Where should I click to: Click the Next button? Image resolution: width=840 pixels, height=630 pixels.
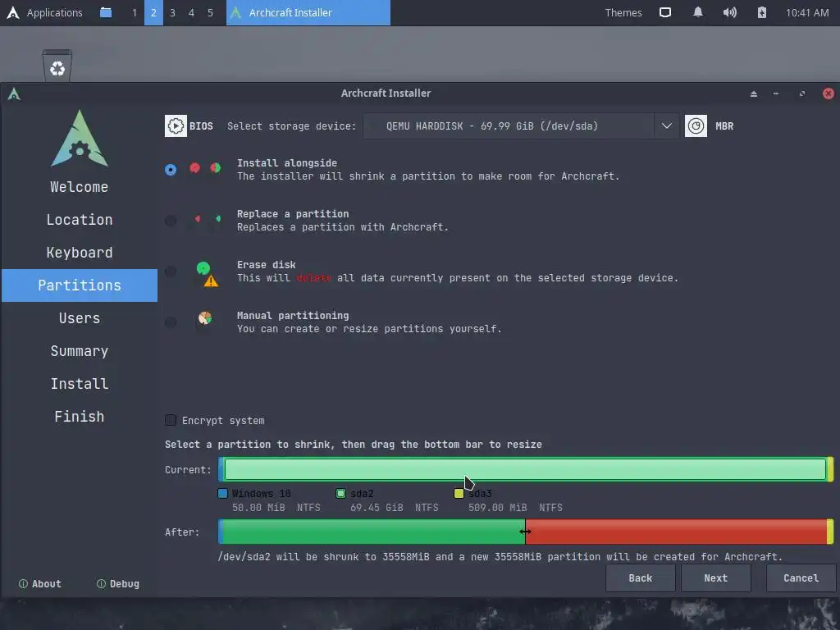715,578
